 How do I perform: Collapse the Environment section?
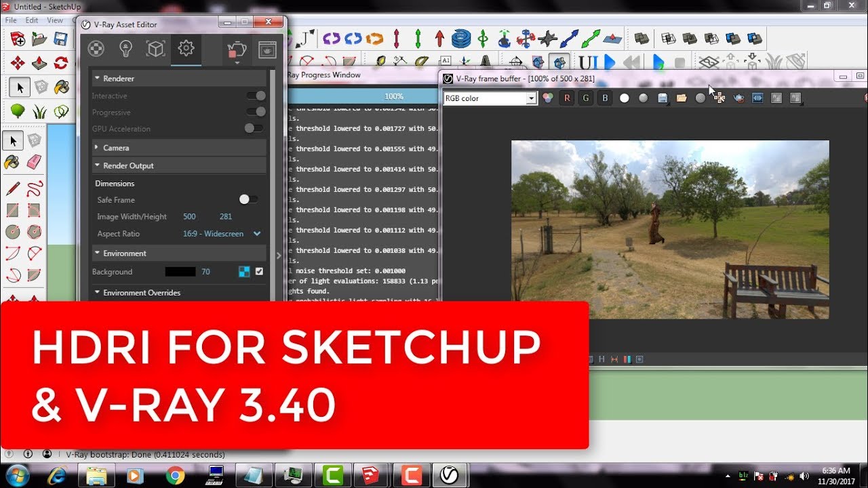179,253
